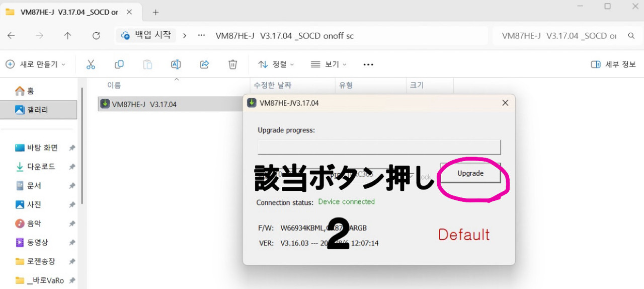Click the green download icon in dialog title
The image size is (644, 289).
click(252, 103)
